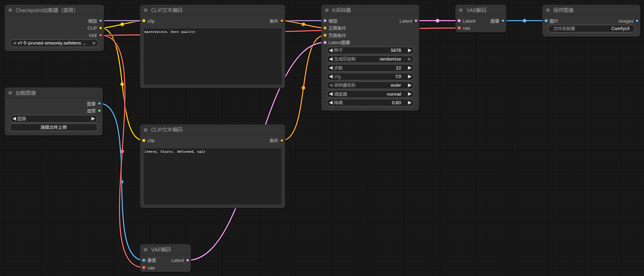Viewport: 644px width, 276px height.
Task: Collapse the 加载图像 node title dot
Action: pyautogui.click(x=10, y=93)
